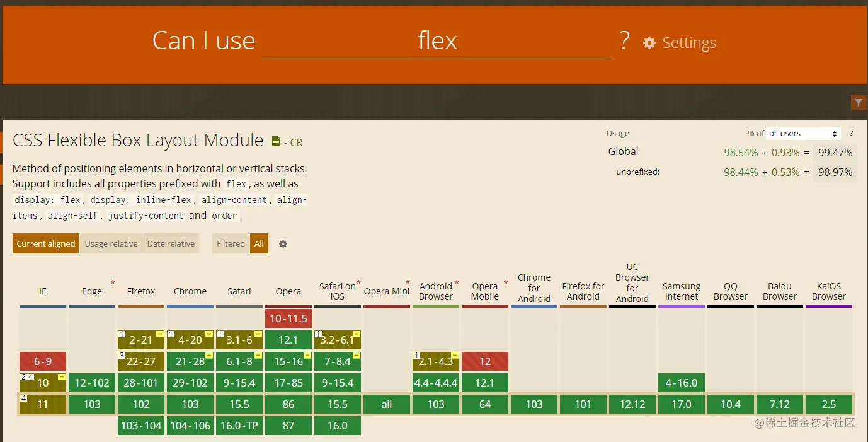Click the IE 11 partial support cell
This screenshot has height=442, width=868.
coord(43,404)
